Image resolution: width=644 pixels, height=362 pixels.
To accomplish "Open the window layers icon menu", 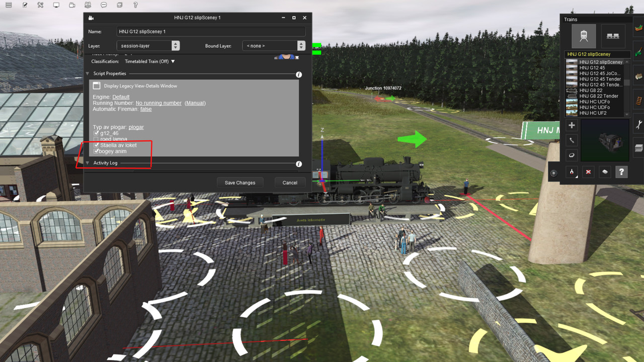I will click(x=119, y=5).
